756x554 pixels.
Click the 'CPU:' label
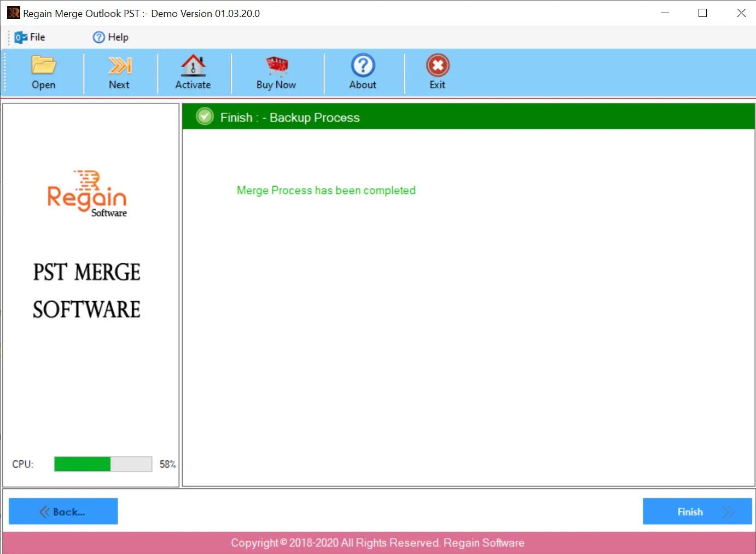click(x=23, y=464)
